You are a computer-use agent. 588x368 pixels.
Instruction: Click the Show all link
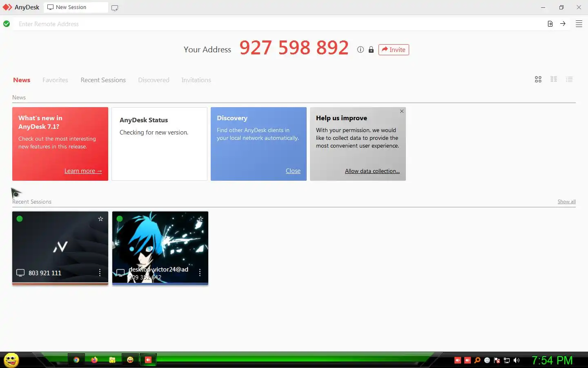(x=566, y=202)
